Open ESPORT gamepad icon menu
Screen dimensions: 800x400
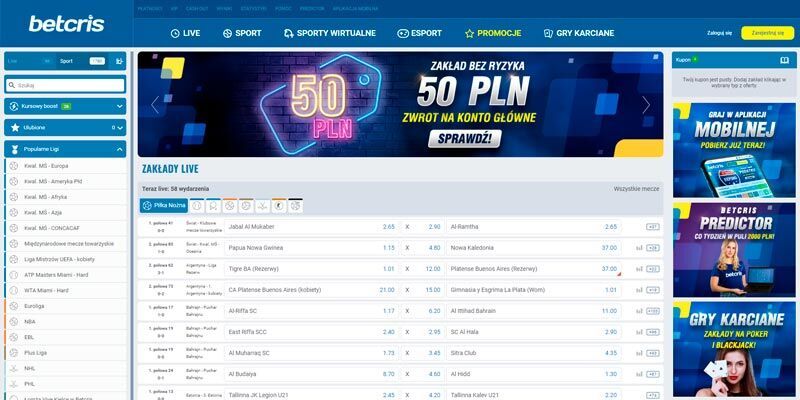(x=403, y=33)
